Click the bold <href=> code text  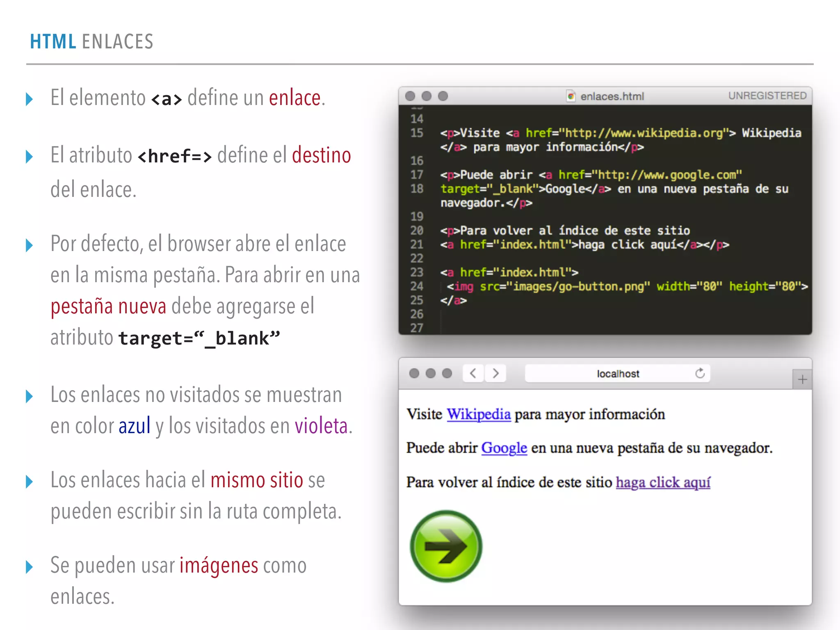click(175, 156)
